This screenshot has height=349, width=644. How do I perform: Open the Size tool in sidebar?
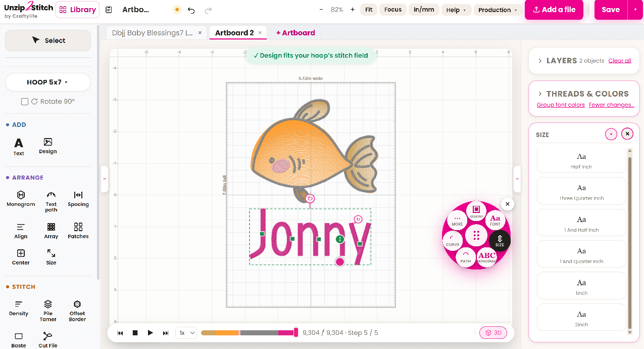pos(51,257)
